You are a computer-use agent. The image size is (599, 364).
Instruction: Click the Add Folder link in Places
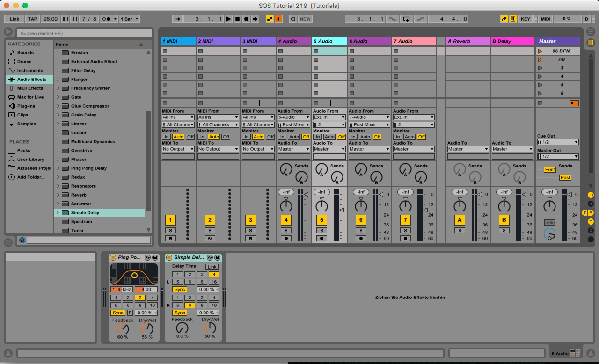31,177
